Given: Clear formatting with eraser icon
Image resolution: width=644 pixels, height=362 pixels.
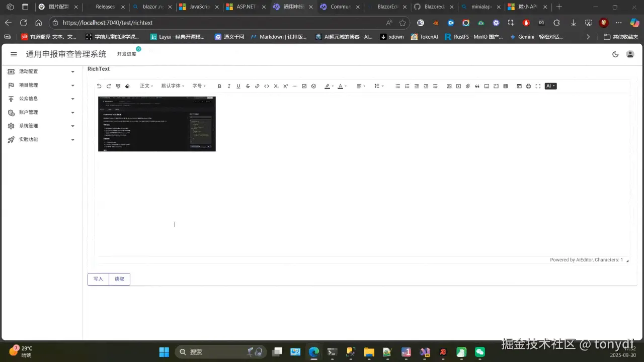Looking at the screenshot, I should (127, 86).
